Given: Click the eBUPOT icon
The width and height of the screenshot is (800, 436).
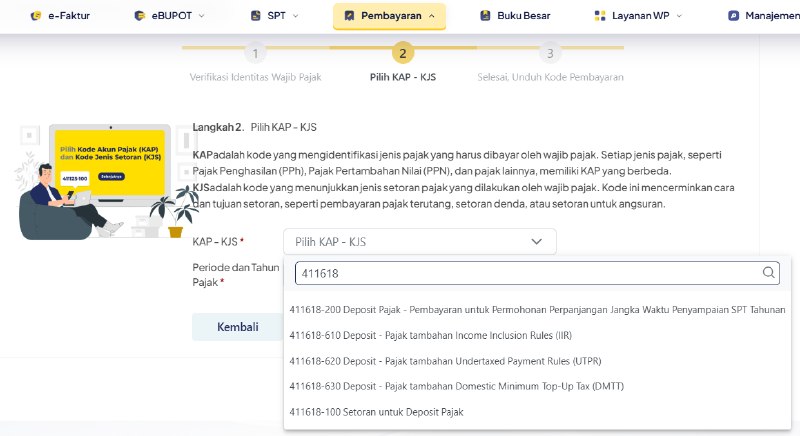Looking at the screenshot, I should (139, 16).
